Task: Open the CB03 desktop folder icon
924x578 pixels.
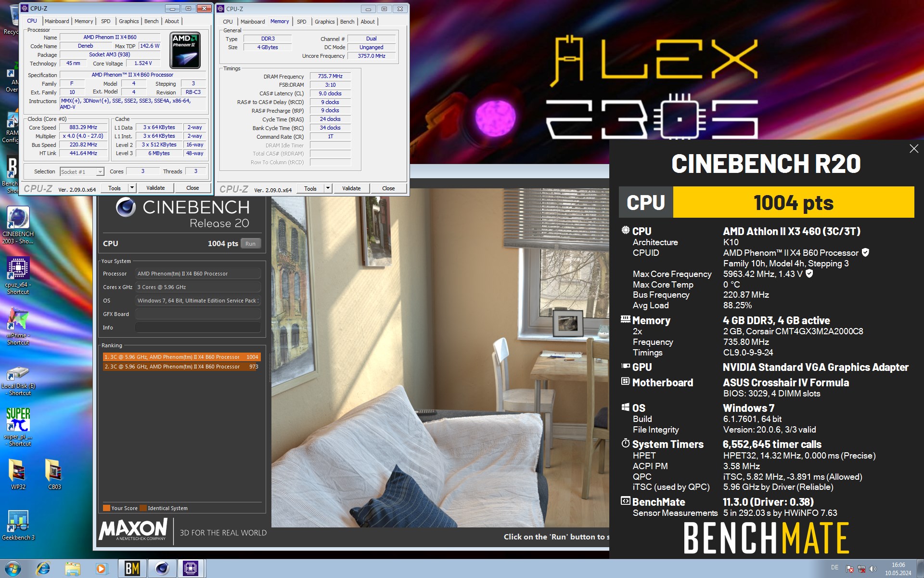Action: (x=54, y=474)
